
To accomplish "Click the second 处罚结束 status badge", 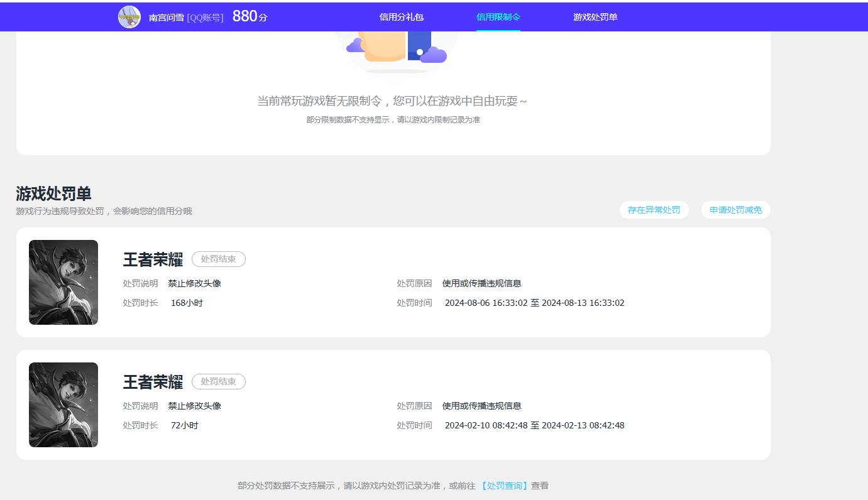I will (x=218, y=381).
